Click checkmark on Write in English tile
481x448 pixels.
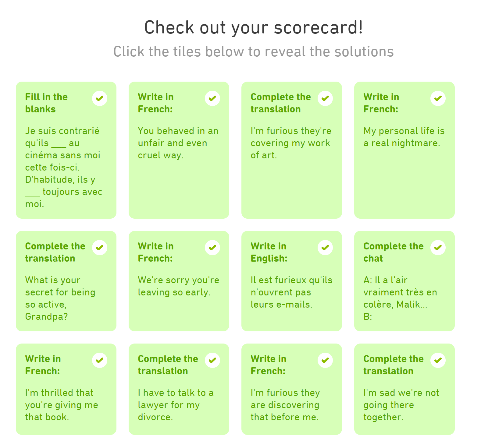click(325, 248)
